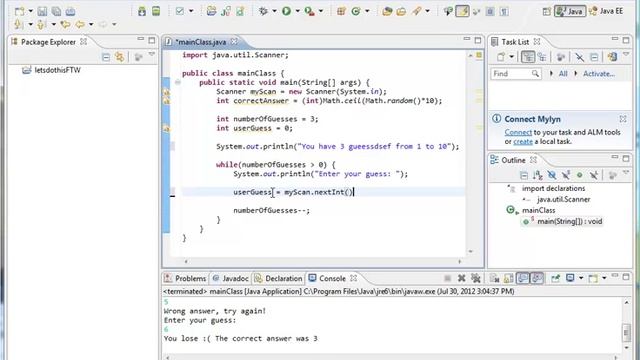Open the New wizard dropdown arrow
Image resolution: width=640 pixels, height=360 pixels.
[30, 11]
